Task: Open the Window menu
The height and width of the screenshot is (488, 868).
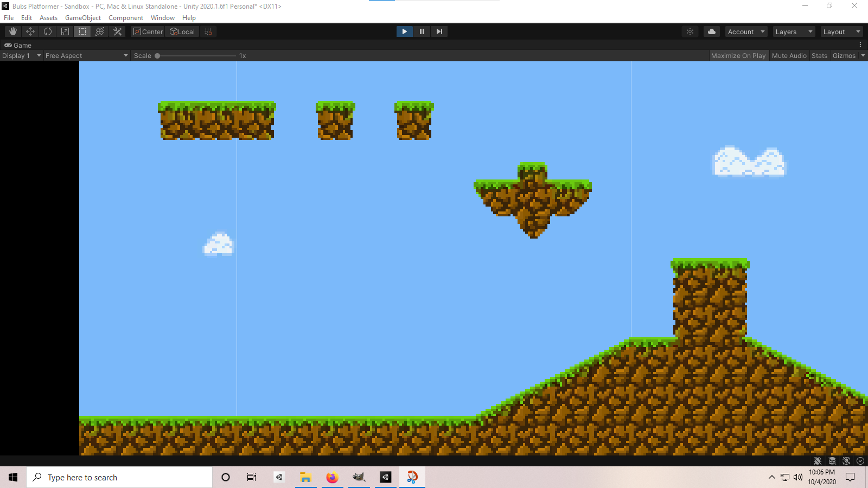Action: point(163,17)
